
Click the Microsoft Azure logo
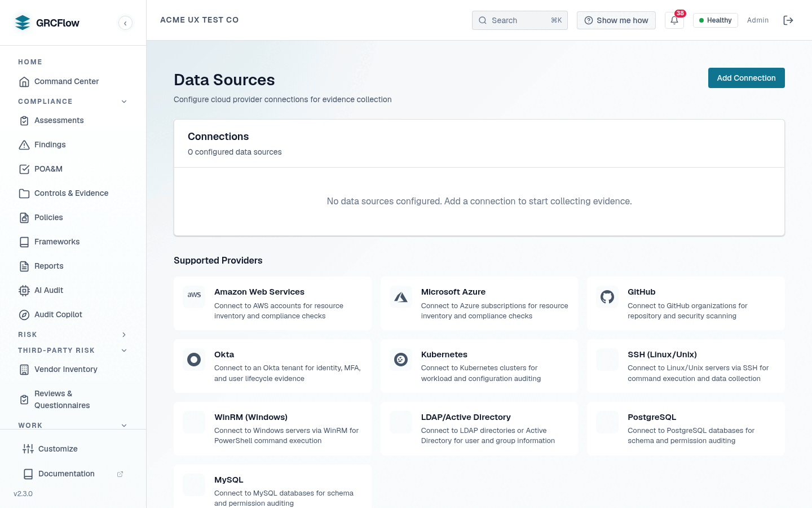401,296
